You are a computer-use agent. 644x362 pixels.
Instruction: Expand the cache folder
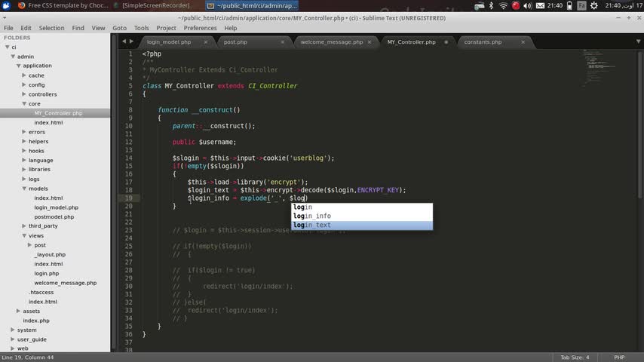(24, 75)
